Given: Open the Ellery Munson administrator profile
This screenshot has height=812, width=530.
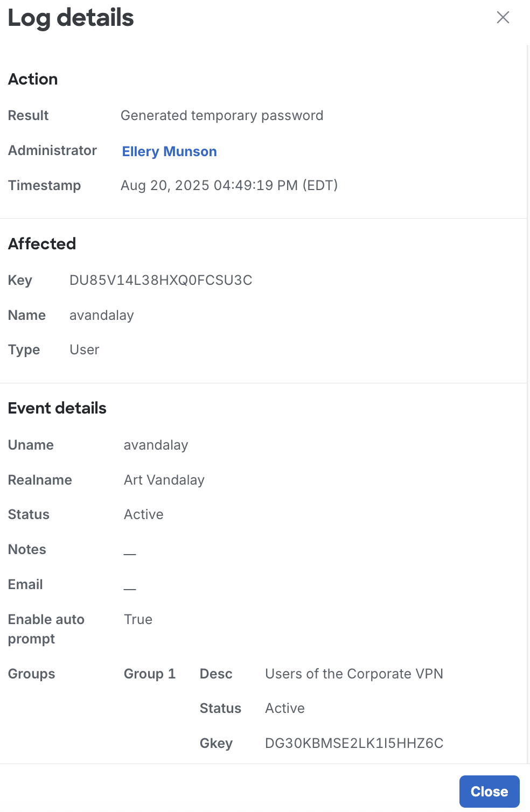Looking at the screenshot, I should [x=169, y=151].
